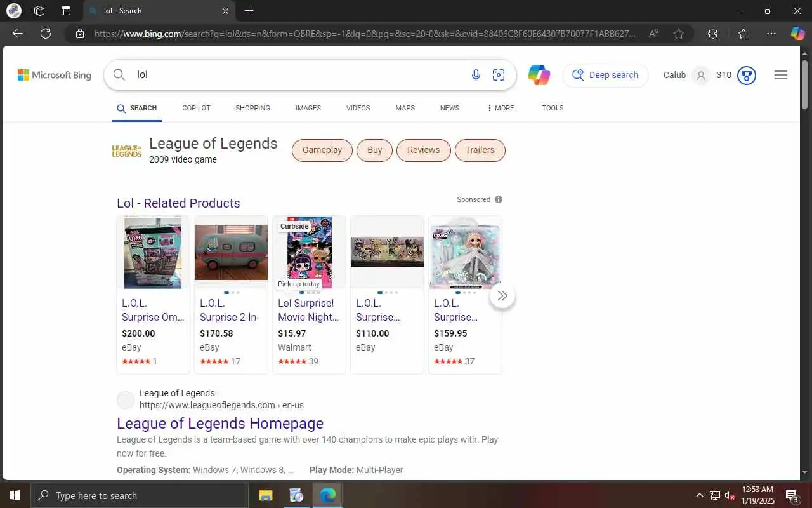
Task: Click the Edge profile icon in title bar
Action: coord(13,11)
